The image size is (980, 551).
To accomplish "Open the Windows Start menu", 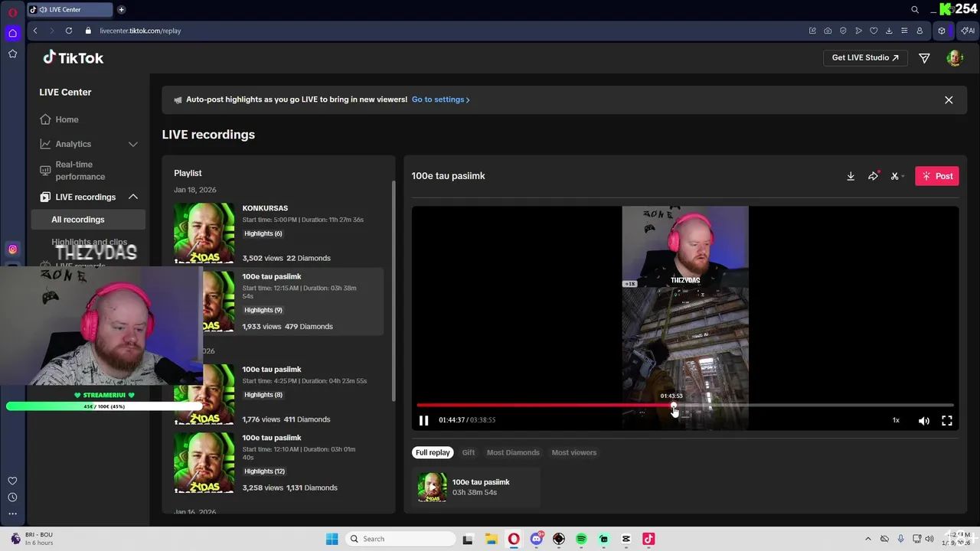I will coord(332,539).
